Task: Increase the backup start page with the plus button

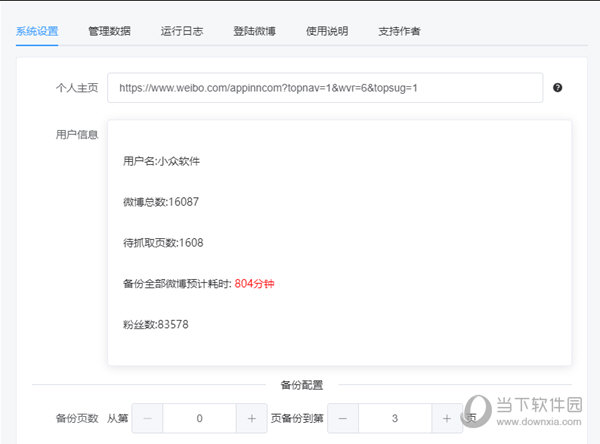Action: tap(251, 418)
